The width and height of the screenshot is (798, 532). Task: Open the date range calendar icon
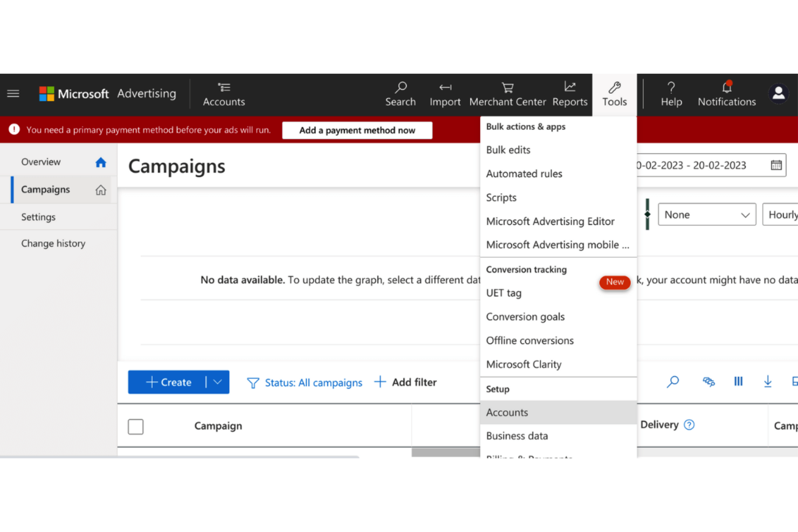[776, 165]
